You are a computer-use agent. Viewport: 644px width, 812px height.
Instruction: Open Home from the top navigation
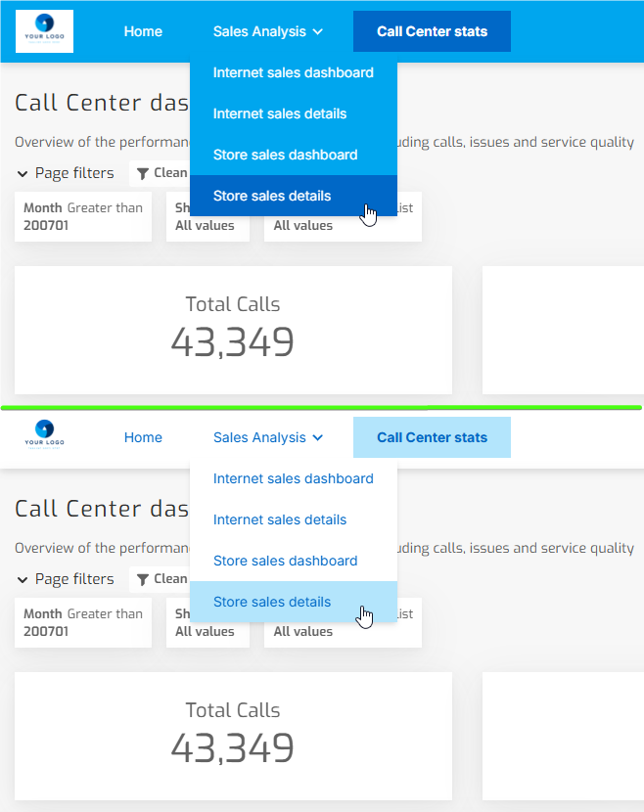coord(143,31)
